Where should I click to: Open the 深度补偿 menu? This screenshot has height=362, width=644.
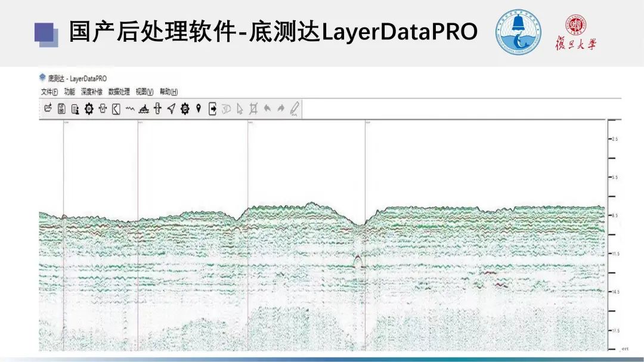[92, 92]
